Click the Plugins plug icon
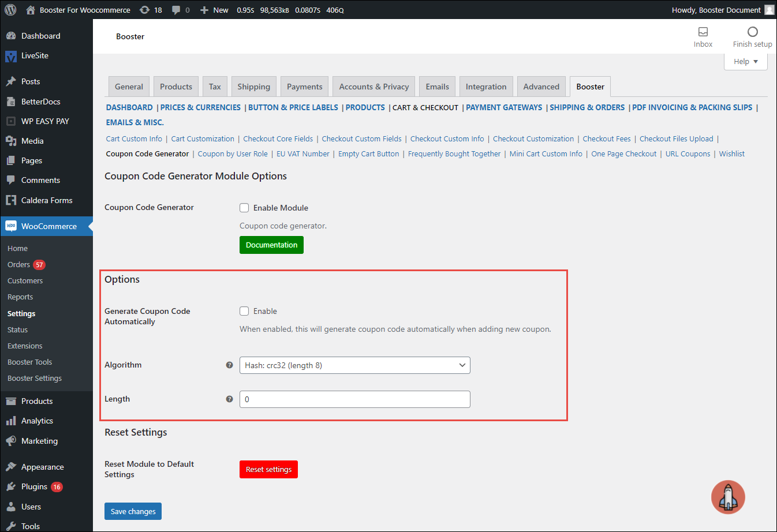Viewport: 777px width, 532px height. click(11, 486)
